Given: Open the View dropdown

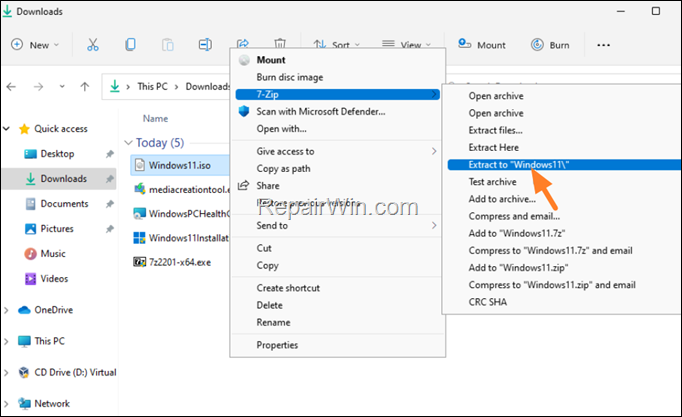Looking at the screenshot, I should point(406,44).
